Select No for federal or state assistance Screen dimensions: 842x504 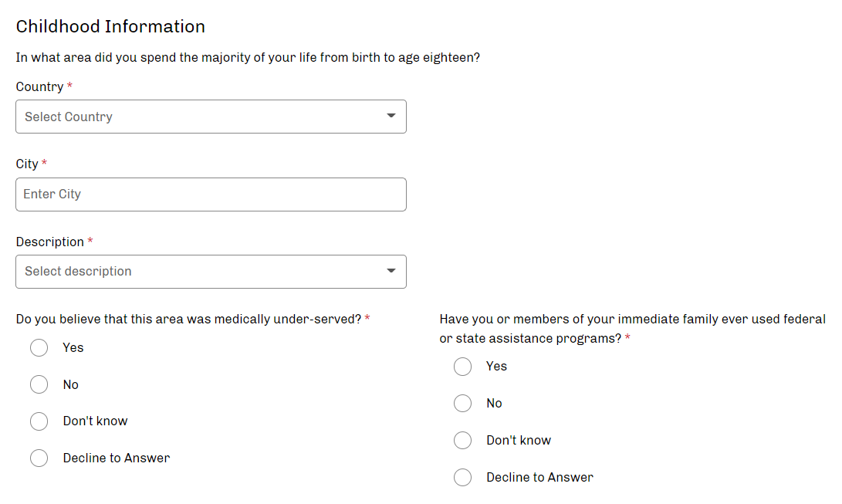[x=463, y=403]
